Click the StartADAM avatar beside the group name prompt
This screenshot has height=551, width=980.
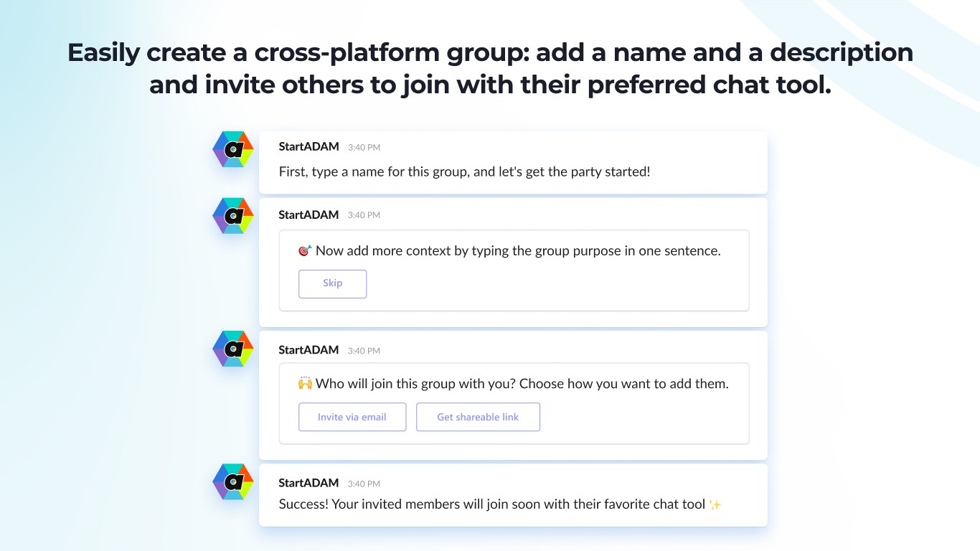[x=233, y=149]
